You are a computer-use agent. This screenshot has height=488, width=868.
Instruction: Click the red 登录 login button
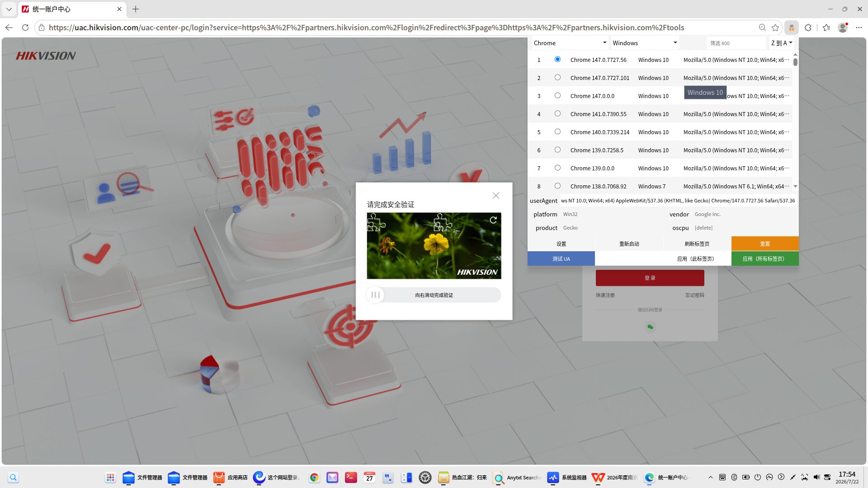click(x=650, y=278)
